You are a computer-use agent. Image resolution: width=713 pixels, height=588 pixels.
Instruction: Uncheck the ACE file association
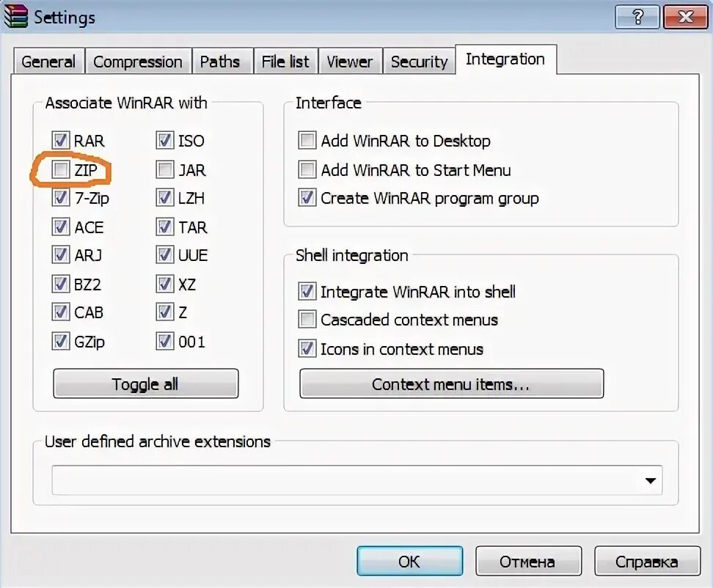coord(60,227)
